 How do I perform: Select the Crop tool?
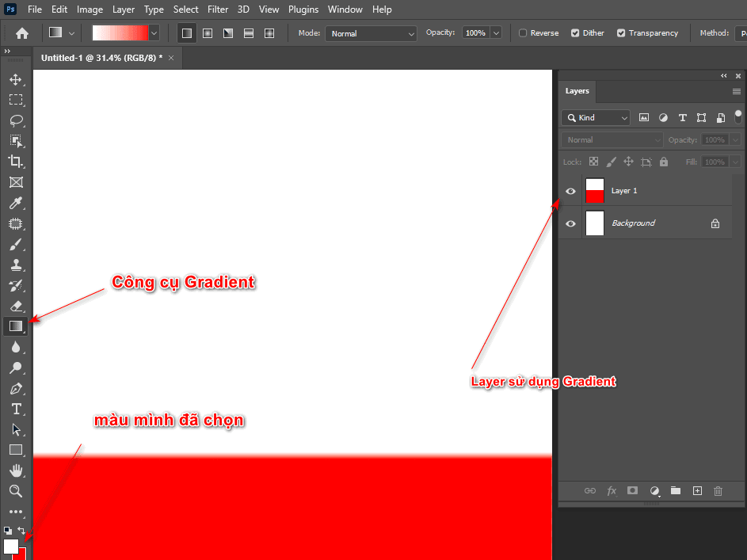16,162
